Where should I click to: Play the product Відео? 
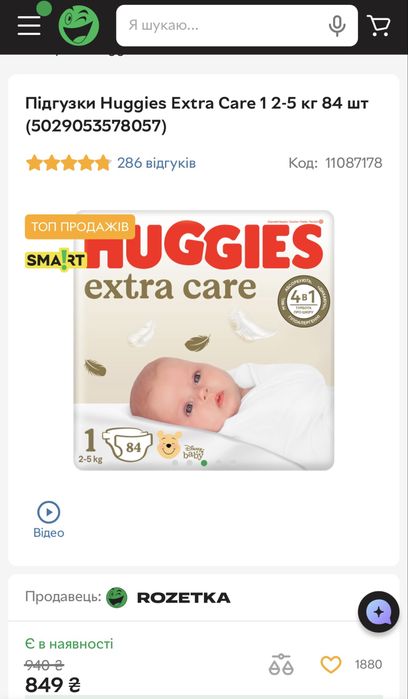tap(49, 520)
